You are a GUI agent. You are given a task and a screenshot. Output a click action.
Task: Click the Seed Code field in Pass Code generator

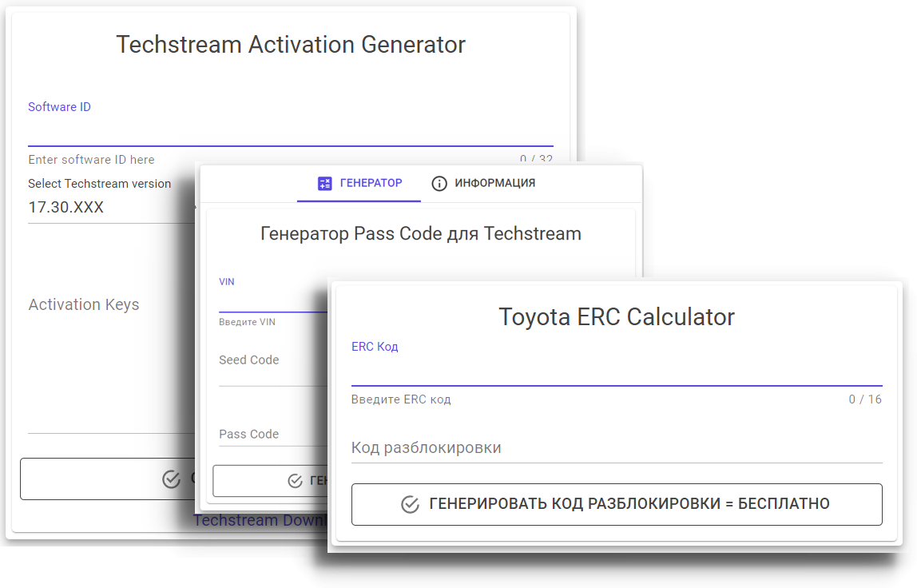pyautogui.click(x=273, y=368)
